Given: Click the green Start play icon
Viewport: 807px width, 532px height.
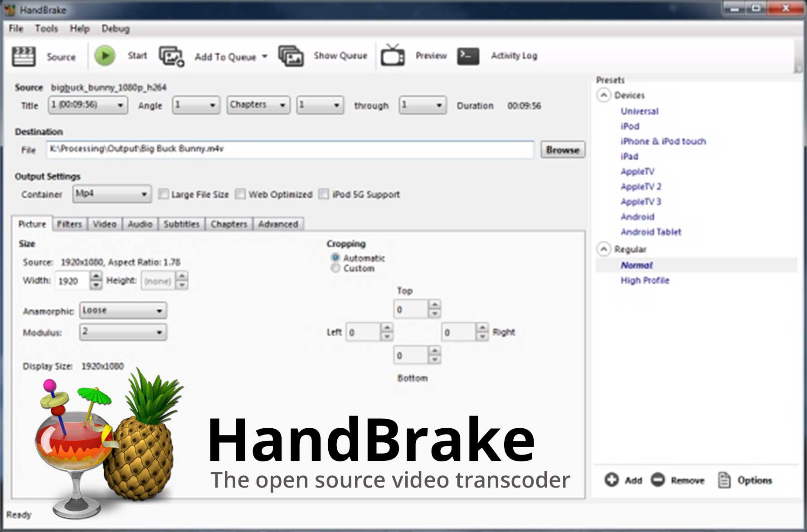Looking at the screenshot, I should (105, 56).
